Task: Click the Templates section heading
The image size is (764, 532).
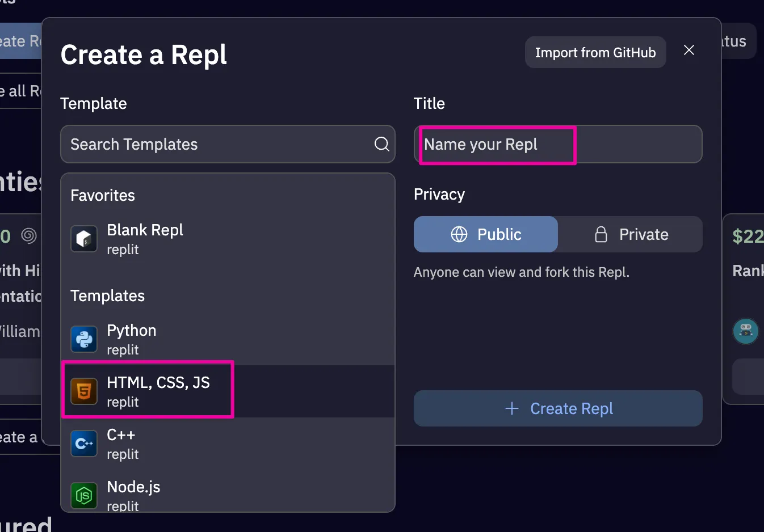Action: coord(107,295)
